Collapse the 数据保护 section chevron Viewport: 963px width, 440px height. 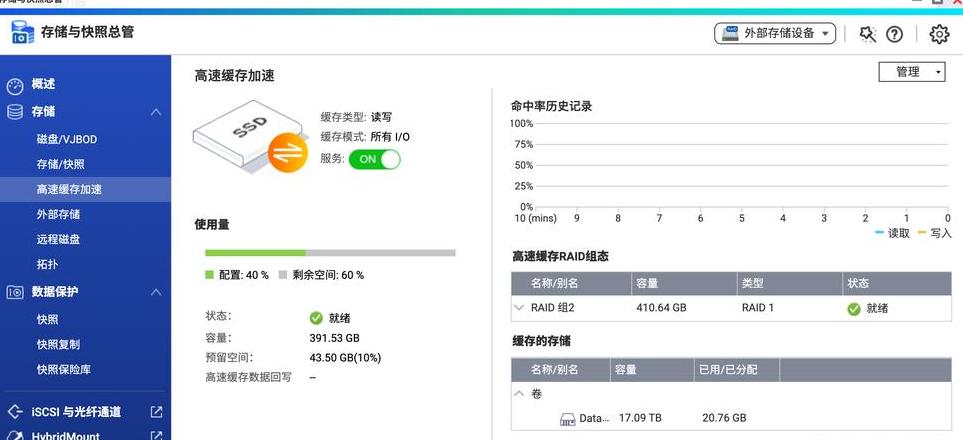pos(156,292)
